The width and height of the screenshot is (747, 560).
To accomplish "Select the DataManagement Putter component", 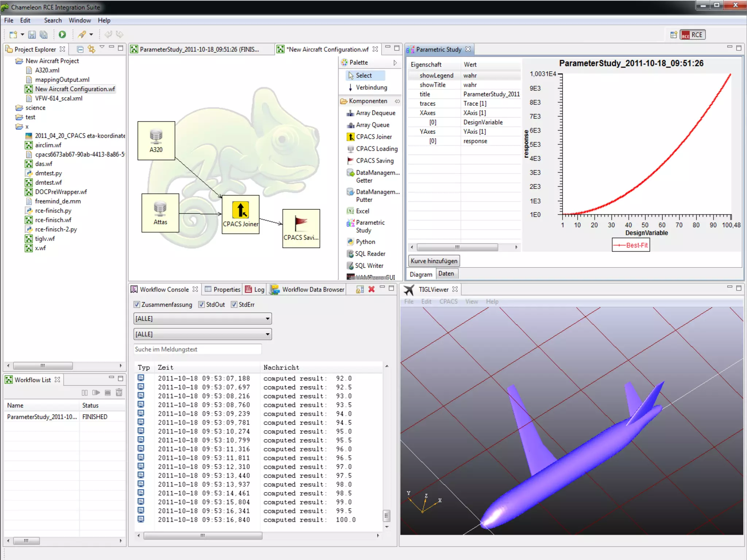I will 373,196.
